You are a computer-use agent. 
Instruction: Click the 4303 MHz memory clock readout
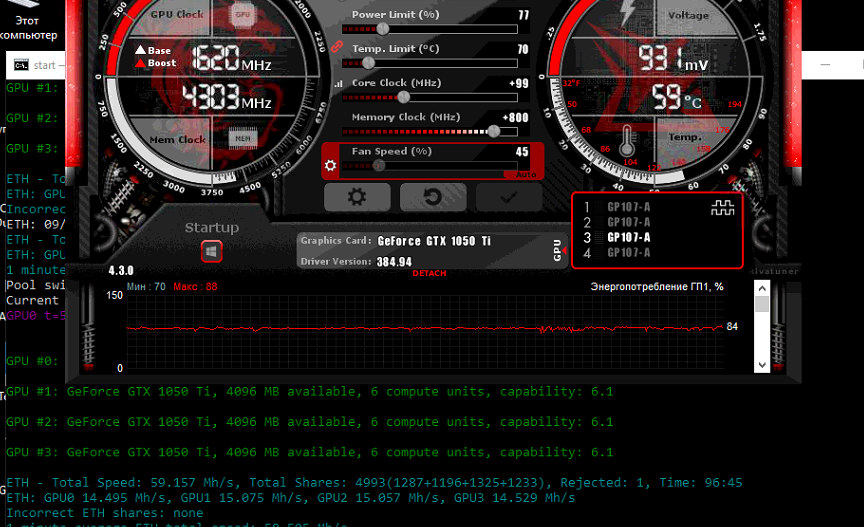227,97
